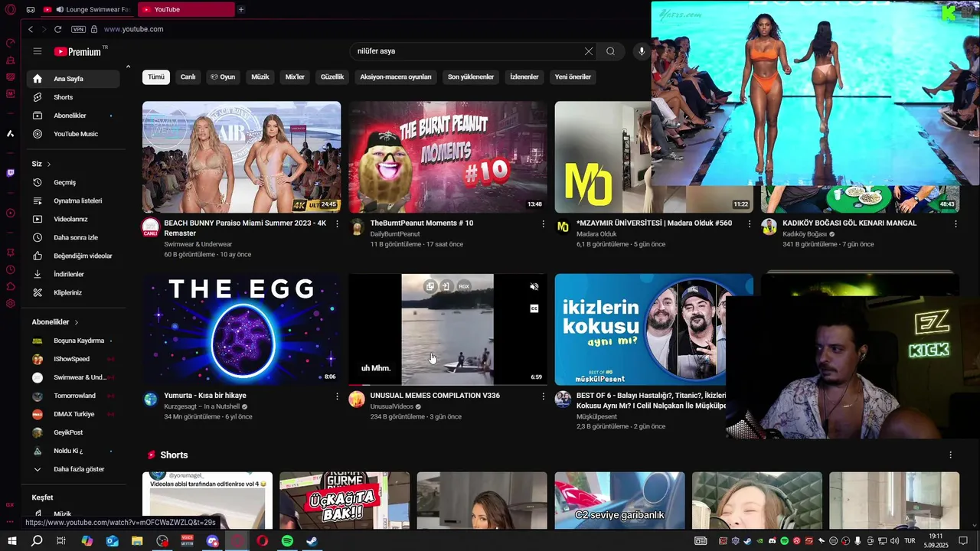Open the Opera main menu logo
This screenshot has width=980, height=551.
pyautogui.click(x=11, y=9)
